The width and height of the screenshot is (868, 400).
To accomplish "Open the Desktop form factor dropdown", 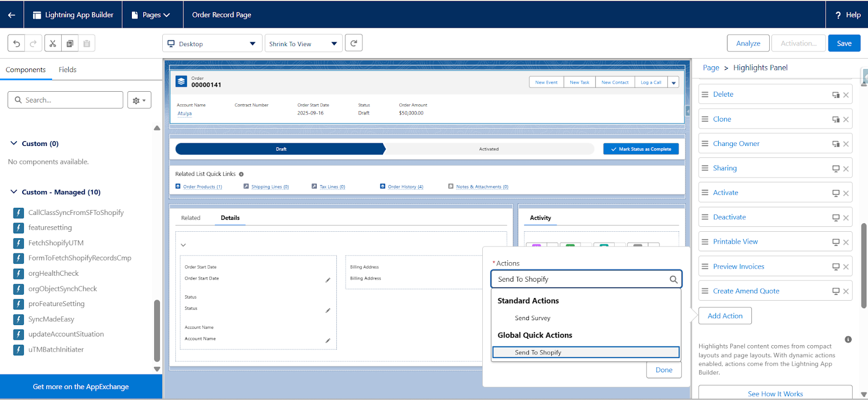I will pyautogui.click(x=212, y=43).
